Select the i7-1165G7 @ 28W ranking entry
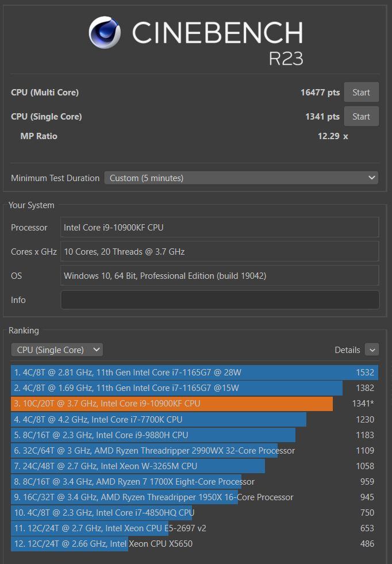The image size is (392, 564). pos(194,373)
